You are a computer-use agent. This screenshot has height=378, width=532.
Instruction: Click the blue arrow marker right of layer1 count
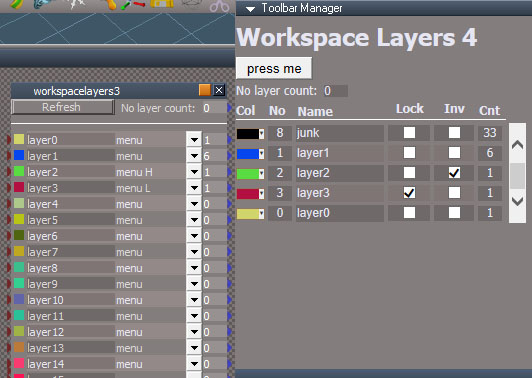(x=229, y=155)
